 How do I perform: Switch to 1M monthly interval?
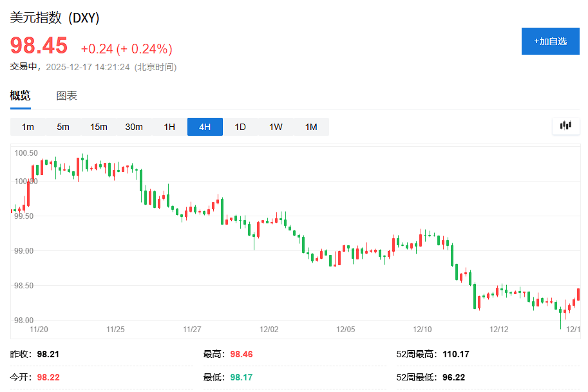point(311,127)
